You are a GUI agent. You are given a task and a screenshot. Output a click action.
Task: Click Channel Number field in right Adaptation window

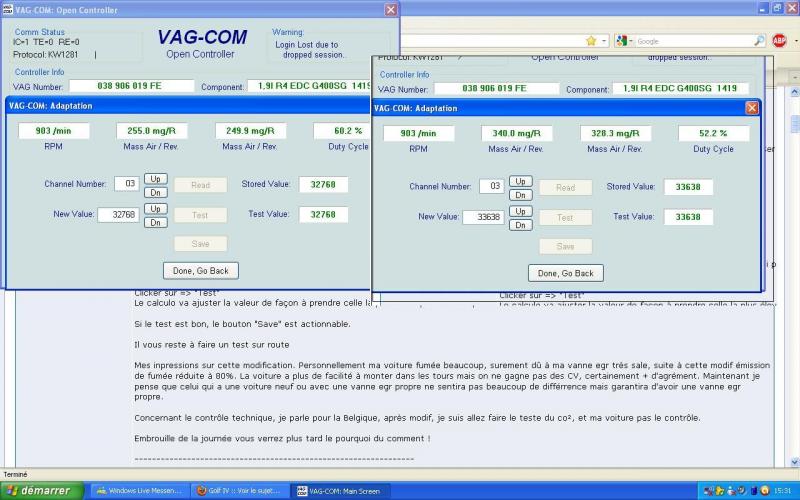click(x=491, y=186)
